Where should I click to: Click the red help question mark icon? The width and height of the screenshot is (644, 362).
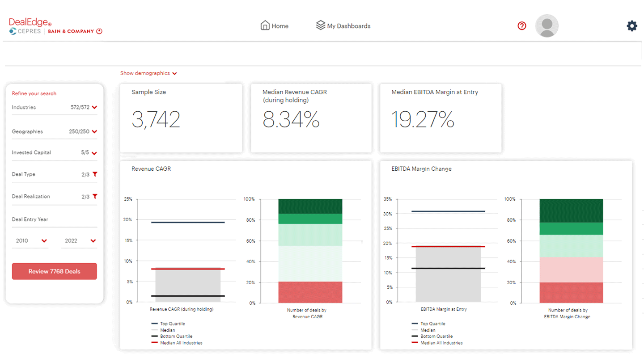click(521, 26)
